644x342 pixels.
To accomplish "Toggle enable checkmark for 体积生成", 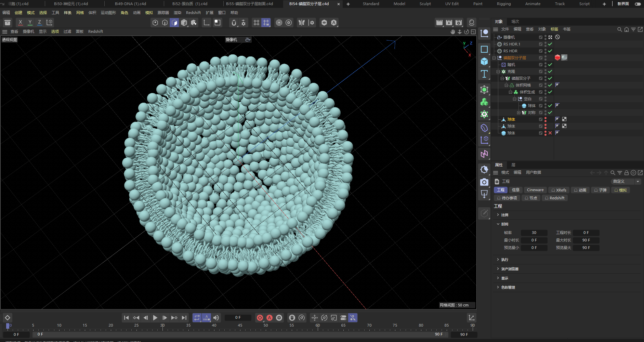I will point(550,92).
